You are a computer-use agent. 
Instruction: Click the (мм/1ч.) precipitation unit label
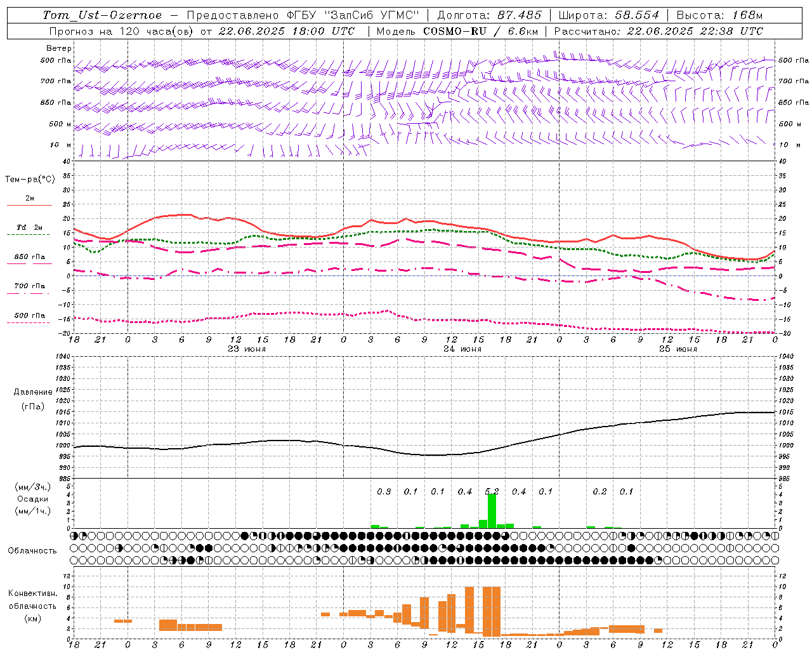[33, 511]
